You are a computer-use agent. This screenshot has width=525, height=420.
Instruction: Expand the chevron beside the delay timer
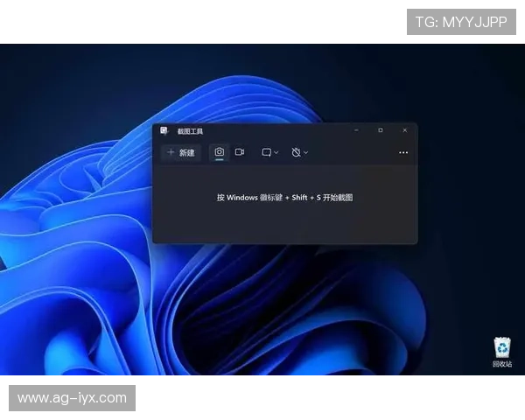click(306, 152)
